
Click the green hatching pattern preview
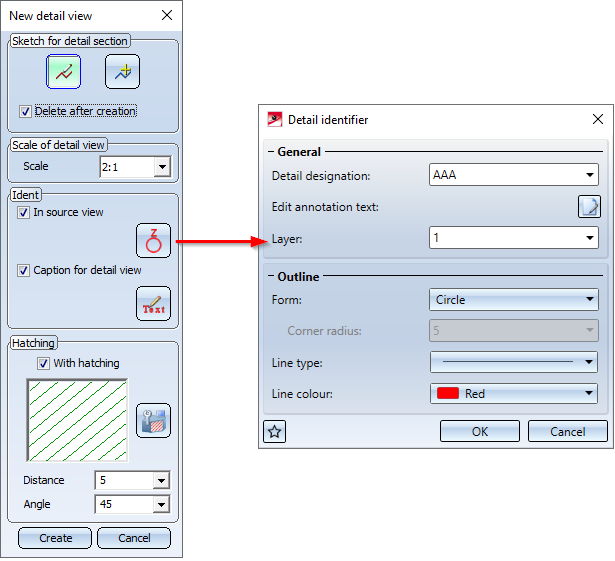(x=77, y=420)
